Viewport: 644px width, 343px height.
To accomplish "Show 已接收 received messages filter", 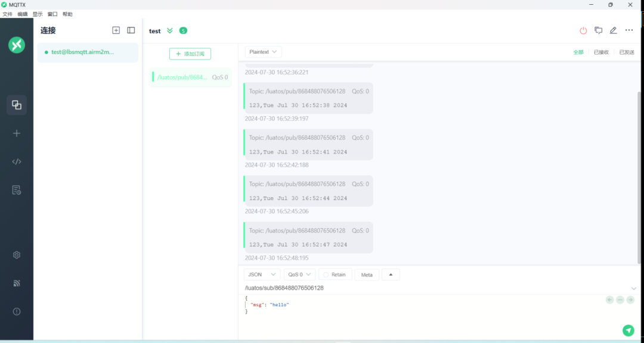I will (601, 52).
